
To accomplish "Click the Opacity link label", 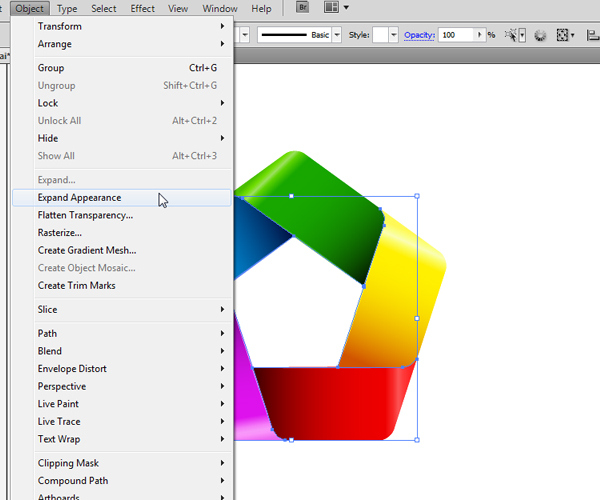I will pos(419,35).
